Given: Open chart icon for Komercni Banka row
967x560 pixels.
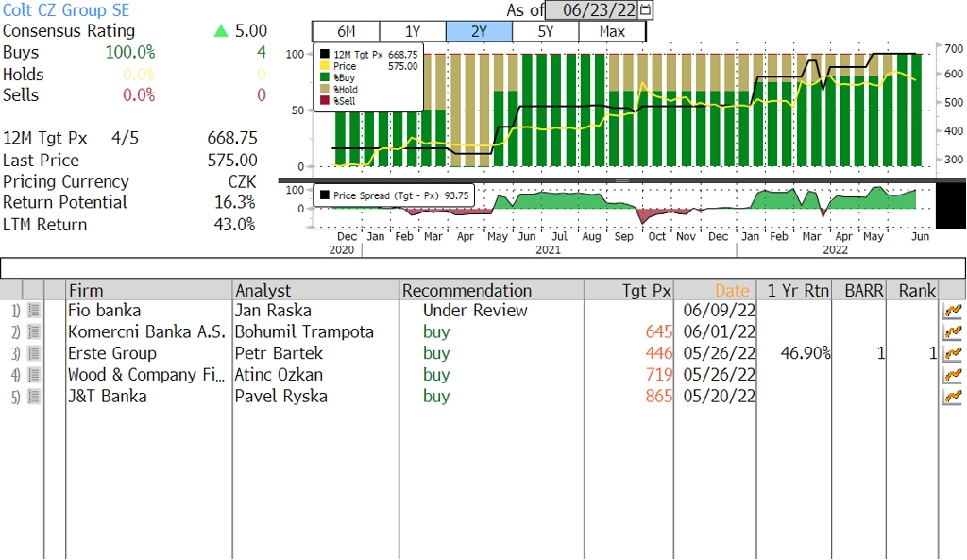Looking at the screenshot, I should 953,331.
